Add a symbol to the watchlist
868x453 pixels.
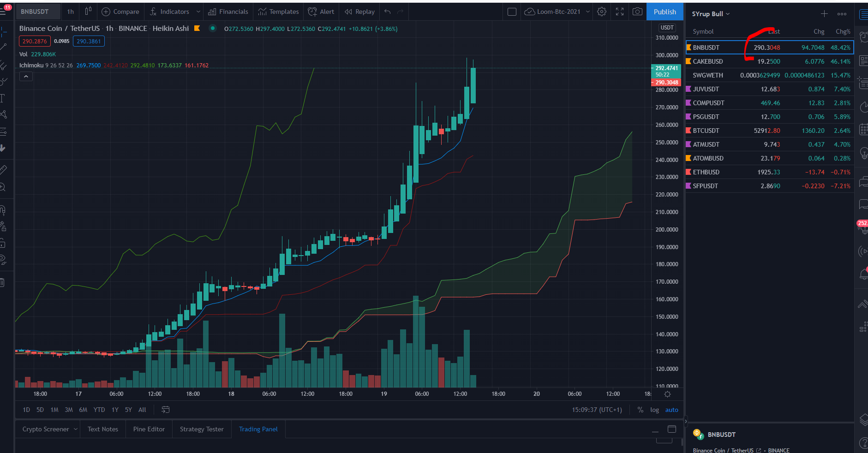tap(824, 14)
